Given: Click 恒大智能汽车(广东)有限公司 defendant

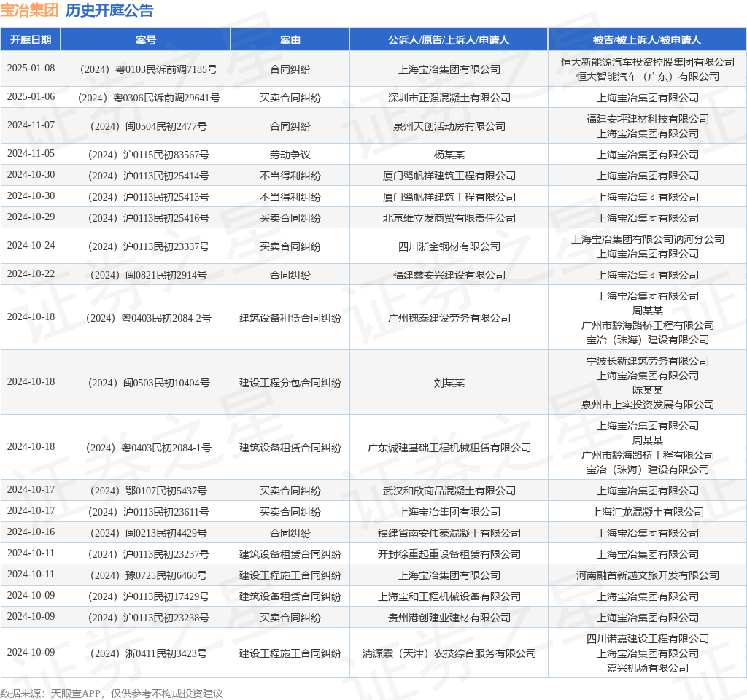Looking at the screenshot, I should 648,77.
